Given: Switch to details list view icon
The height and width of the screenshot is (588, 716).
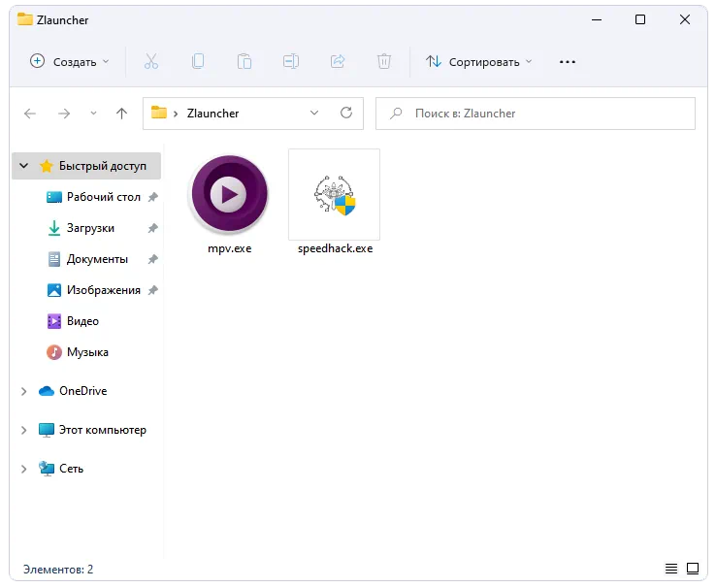Looking at the screenshot, I should [x=671, y=569].
